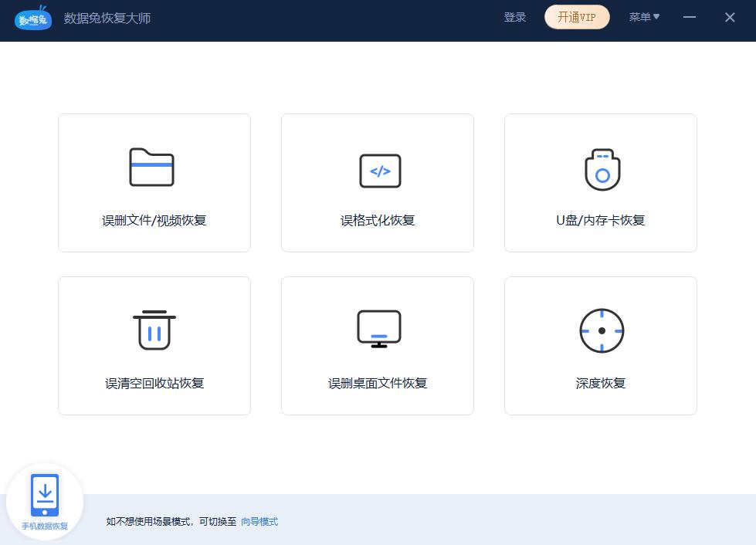
Task: Open 手机数据恢复 via the phone icon
Action: click(x=45, y=494)
